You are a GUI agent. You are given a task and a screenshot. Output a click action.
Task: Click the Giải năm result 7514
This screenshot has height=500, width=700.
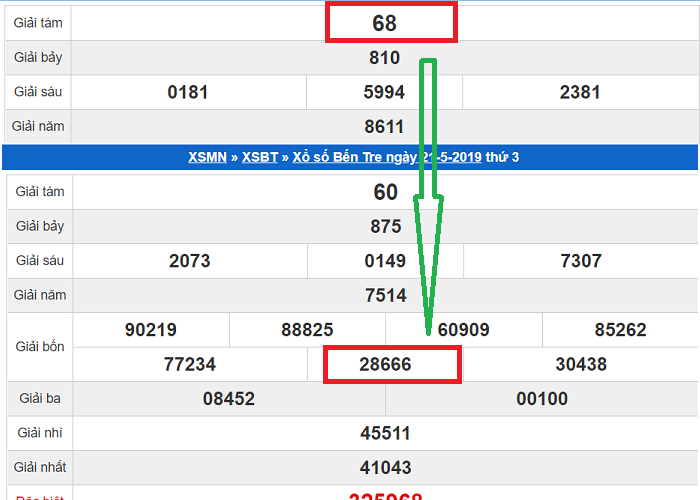point(385,295)
